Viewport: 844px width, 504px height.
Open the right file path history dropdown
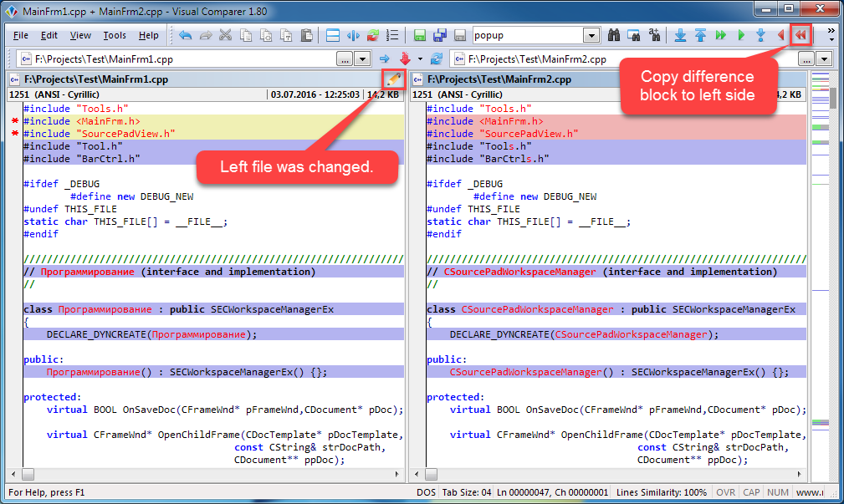[824, 59]
